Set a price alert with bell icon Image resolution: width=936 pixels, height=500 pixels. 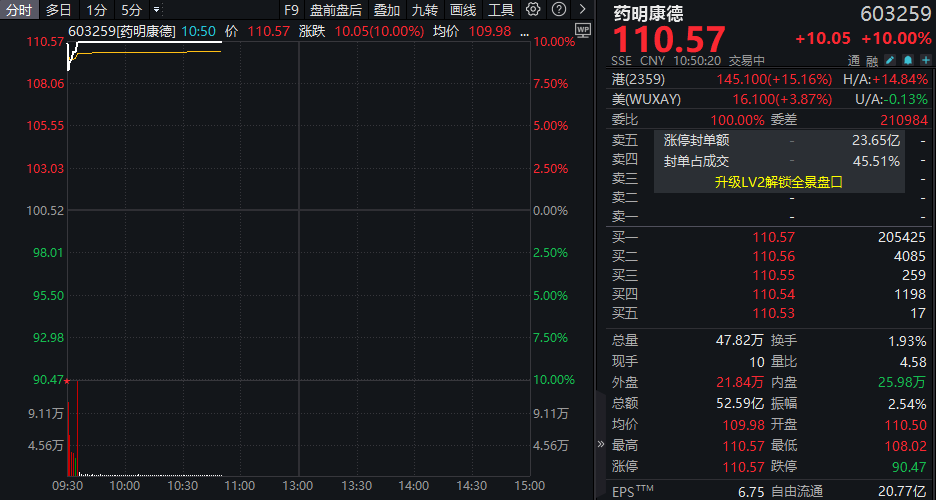pyautogui.click(x=907, y=61)
